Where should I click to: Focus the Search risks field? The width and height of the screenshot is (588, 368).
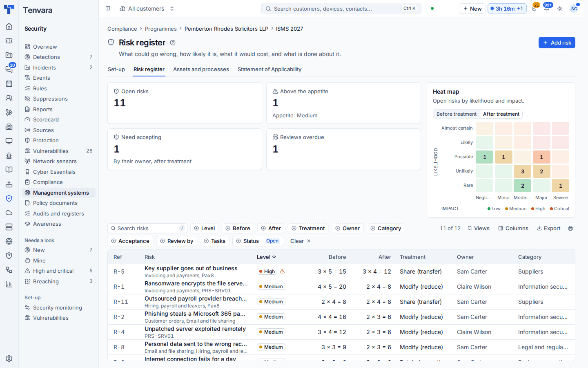147,228
